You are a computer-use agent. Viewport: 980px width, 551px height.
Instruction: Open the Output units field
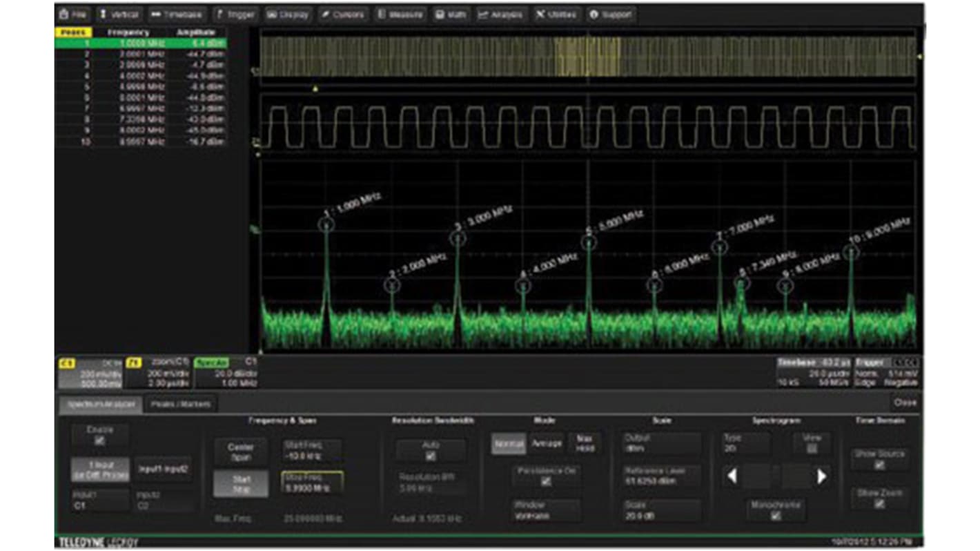pyautogui.click(x=661, y=443)
